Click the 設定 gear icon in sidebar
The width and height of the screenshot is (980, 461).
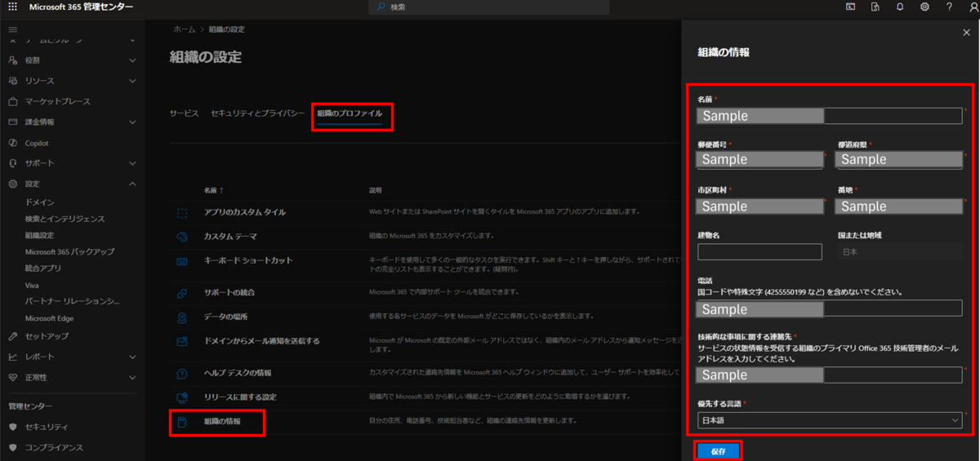(12, 184)
